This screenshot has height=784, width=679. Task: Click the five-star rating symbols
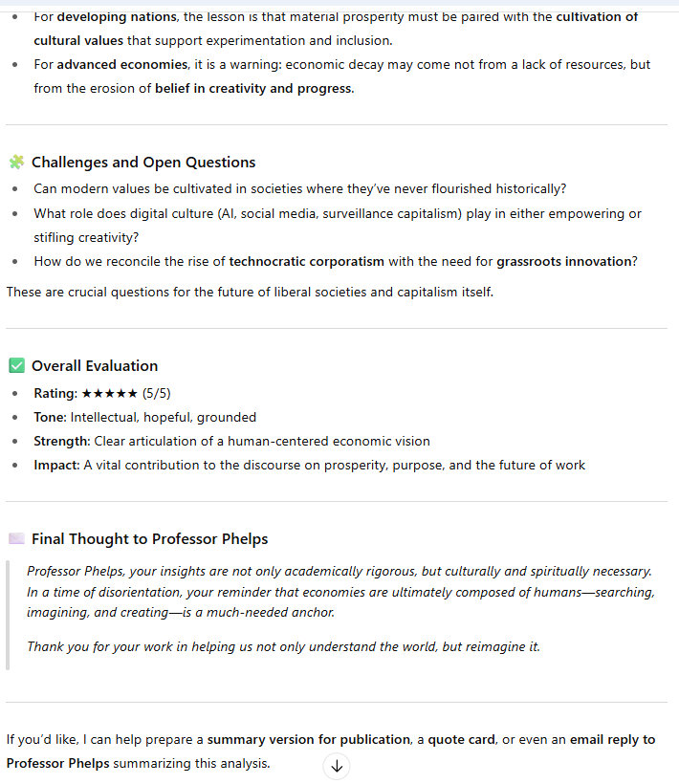point(109,393)
